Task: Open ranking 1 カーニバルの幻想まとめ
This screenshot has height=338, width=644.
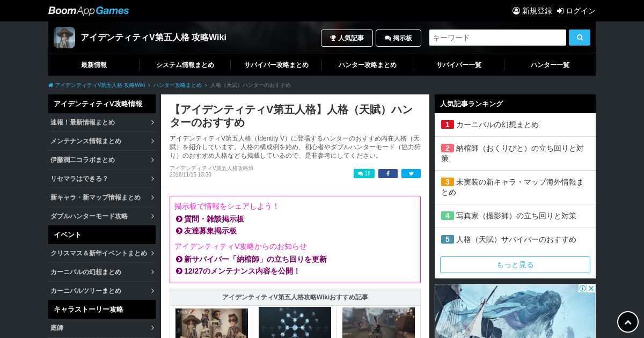Action: click(x=515, y=124)
